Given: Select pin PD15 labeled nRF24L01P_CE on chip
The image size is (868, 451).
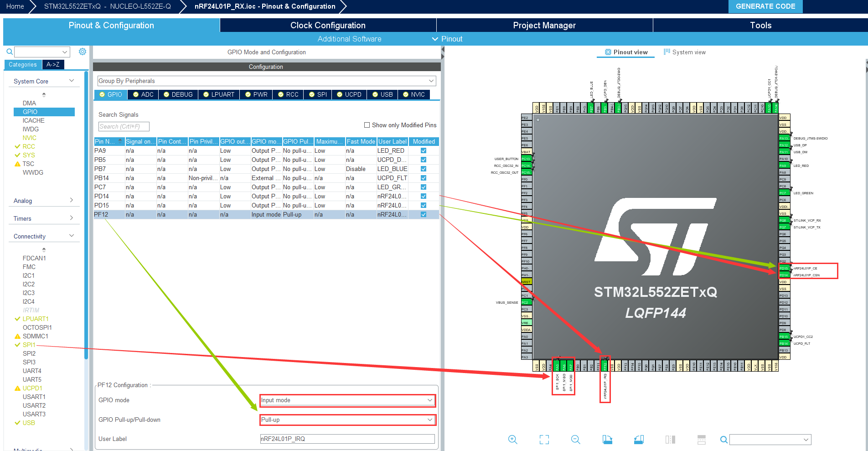Looking at the screenshot, I should tap(784, 268).
